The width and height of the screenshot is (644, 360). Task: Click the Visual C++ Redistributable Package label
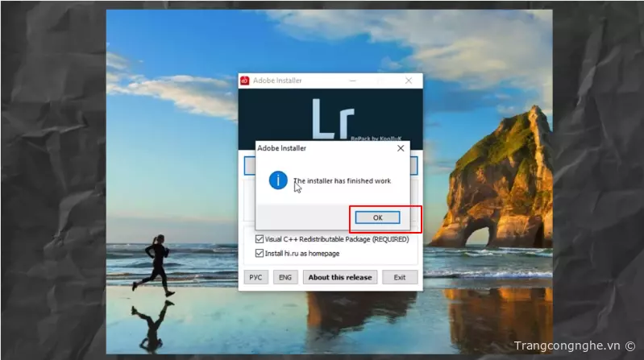coord(336,239)
